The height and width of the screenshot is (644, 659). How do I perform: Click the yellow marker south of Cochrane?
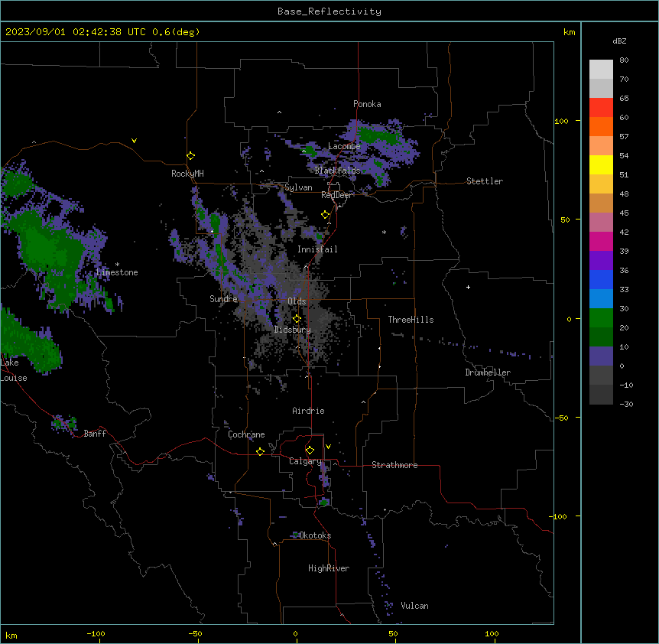[x=260, y=451]
